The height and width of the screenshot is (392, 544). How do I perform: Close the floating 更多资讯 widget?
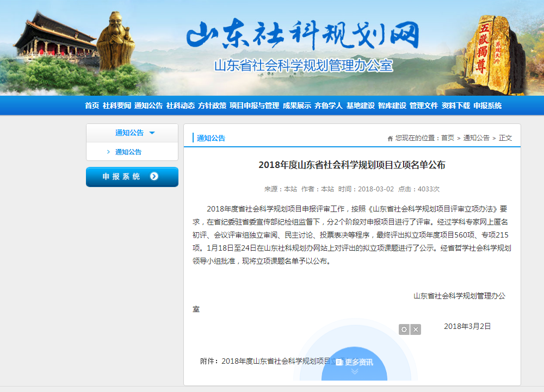tap(416, 329)
